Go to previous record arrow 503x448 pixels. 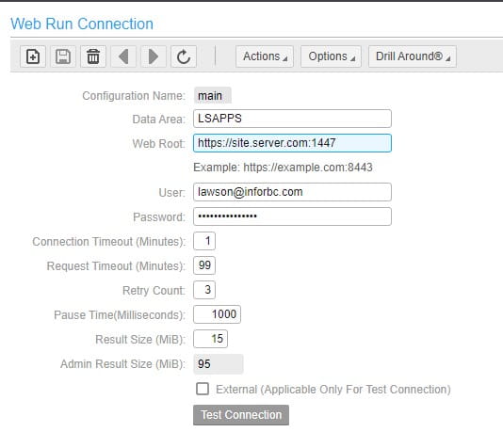point(123,56)
